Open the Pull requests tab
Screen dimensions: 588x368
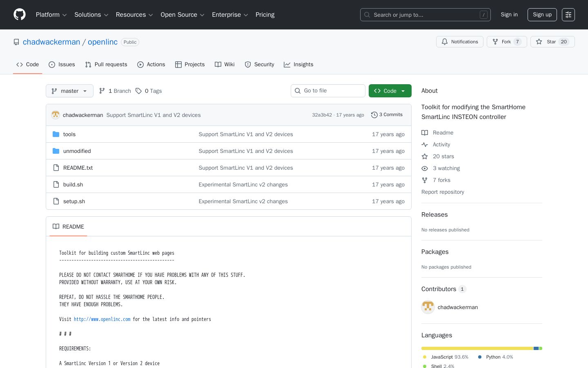point(106,65)
